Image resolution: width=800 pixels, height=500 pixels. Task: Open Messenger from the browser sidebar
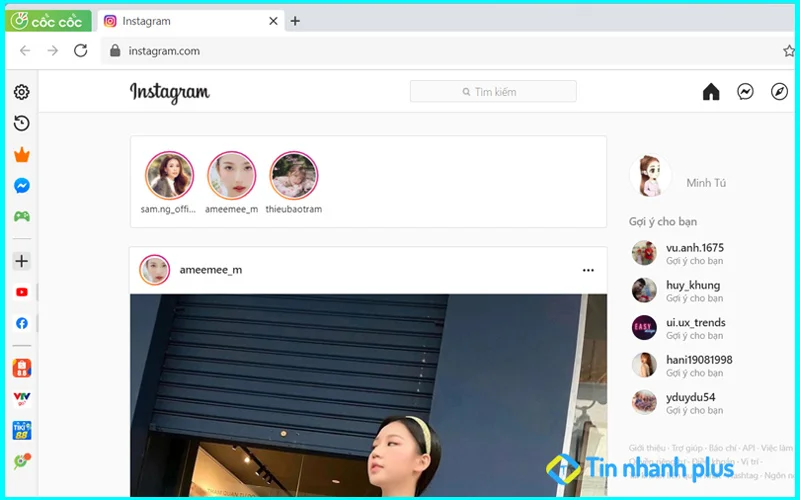coord(21,186)
